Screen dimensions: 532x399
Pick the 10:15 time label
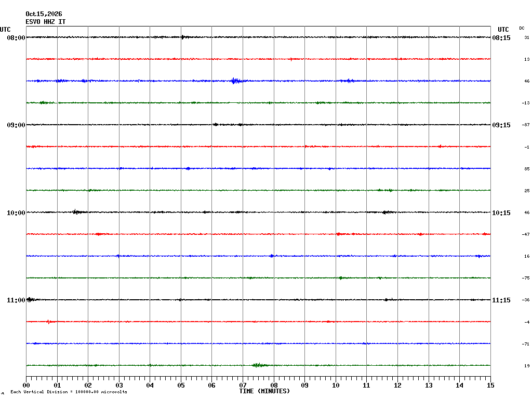[501, 212]
